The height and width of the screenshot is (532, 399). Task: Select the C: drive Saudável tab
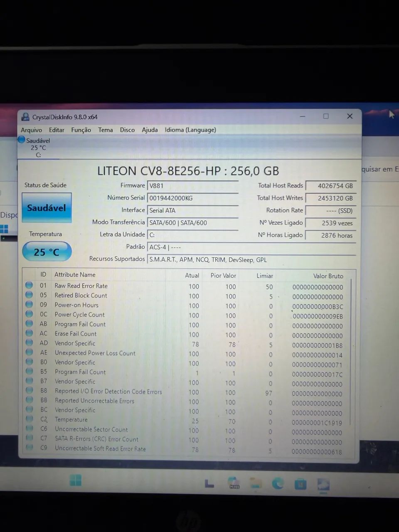(37, 147)
